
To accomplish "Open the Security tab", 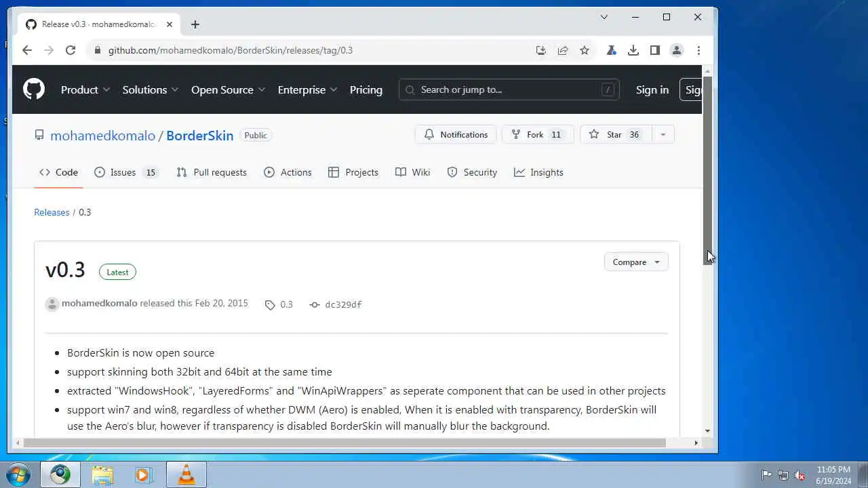I will pos(472,172).
